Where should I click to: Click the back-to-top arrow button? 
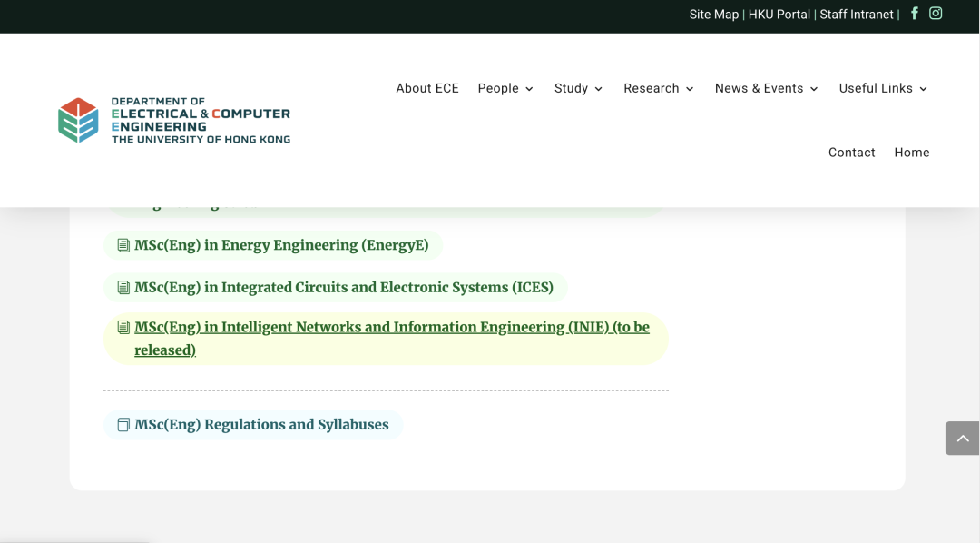click(963, 438)
